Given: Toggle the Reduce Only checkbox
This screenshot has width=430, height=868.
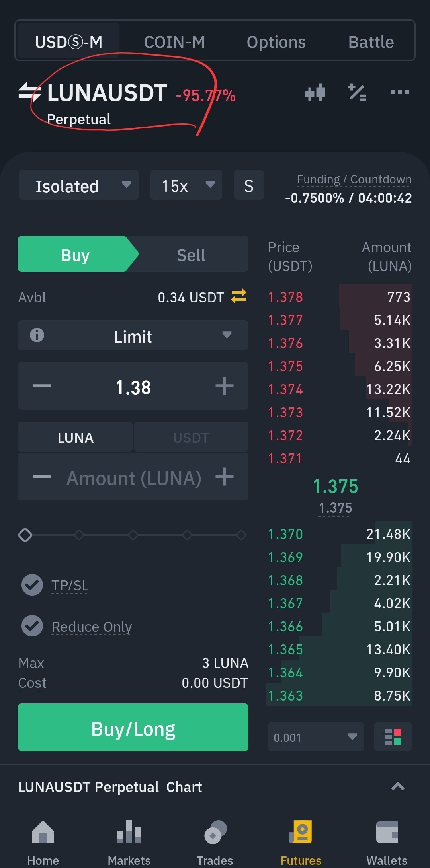Looking at the screenshot, I should pos(32,626).
